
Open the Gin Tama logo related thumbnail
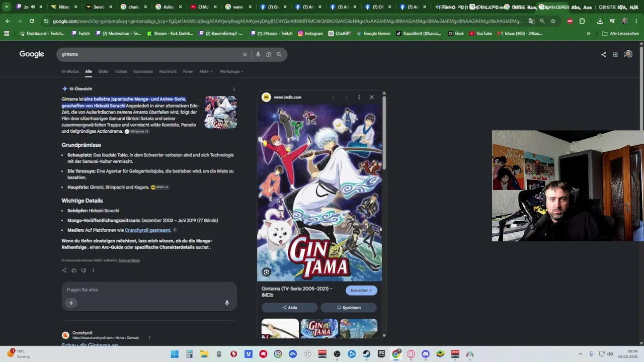click(319, 328)
